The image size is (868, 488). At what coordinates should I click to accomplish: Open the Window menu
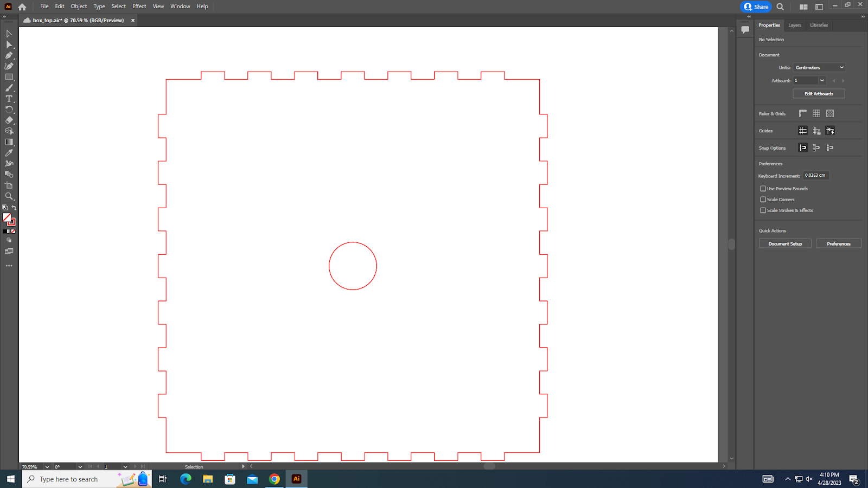pyautogui.click(x=180, y=7)
